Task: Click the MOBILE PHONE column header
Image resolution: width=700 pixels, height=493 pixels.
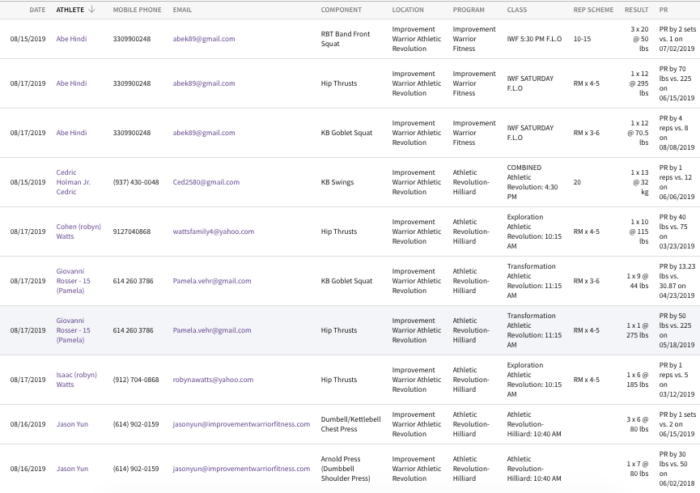Action: [x=137, y=10]
